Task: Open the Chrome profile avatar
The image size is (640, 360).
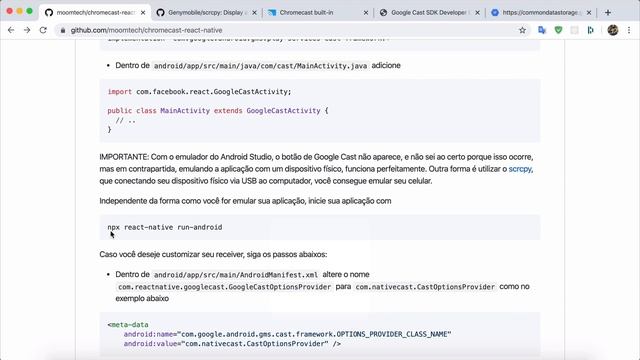Action: 613,30
